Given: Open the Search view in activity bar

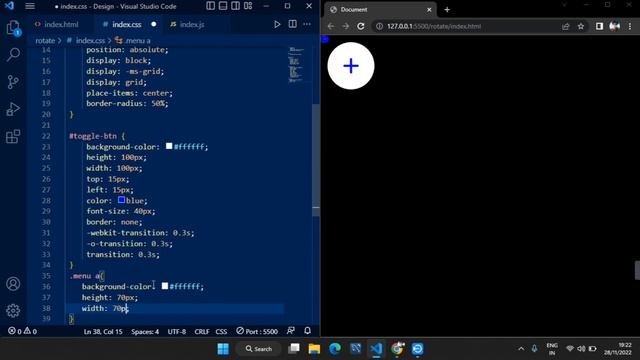Looking at the screenshot, I should click(x=13, y=55).
